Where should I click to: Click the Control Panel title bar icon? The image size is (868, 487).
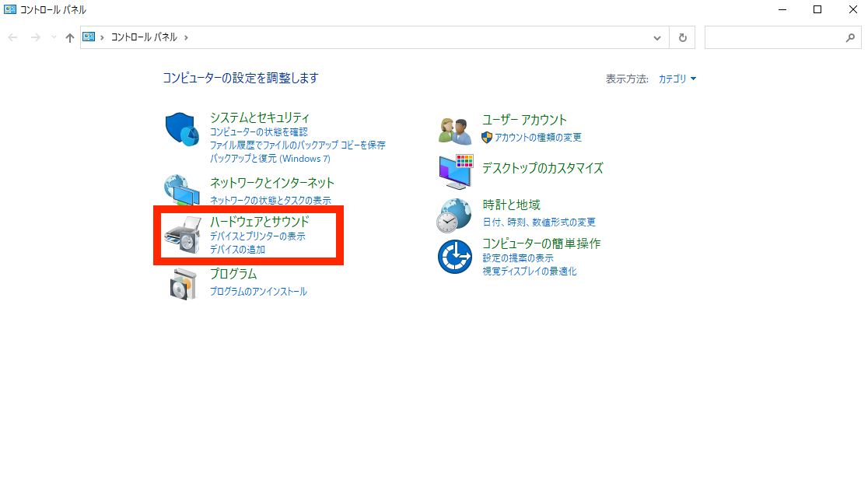pos(10,9)
